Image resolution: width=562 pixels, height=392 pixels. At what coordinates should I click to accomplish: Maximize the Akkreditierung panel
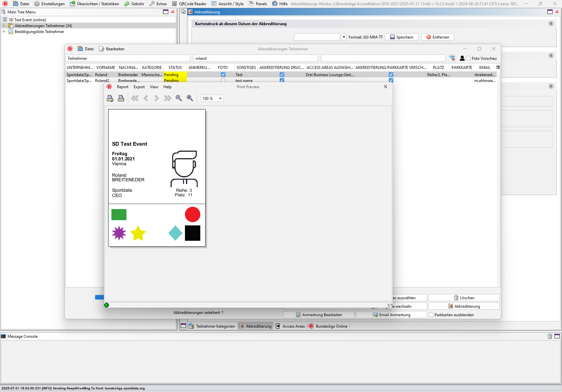pyautogui.click(x=550, y=12)
